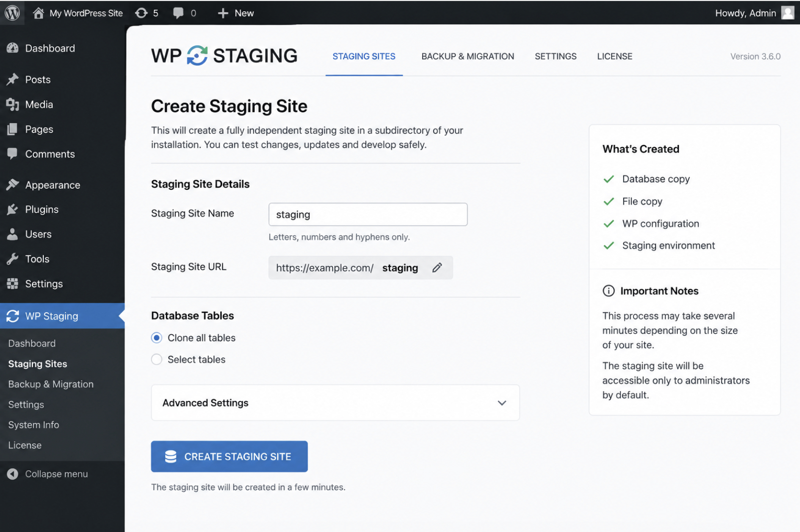Click Collapse menu text

tap(56, 474)
